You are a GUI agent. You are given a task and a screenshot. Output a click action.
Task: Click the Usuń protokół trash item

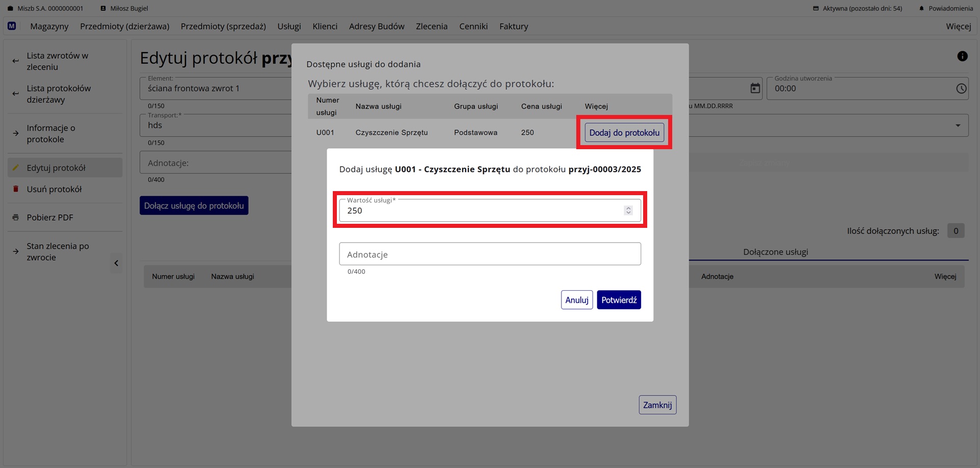(54, 189)
